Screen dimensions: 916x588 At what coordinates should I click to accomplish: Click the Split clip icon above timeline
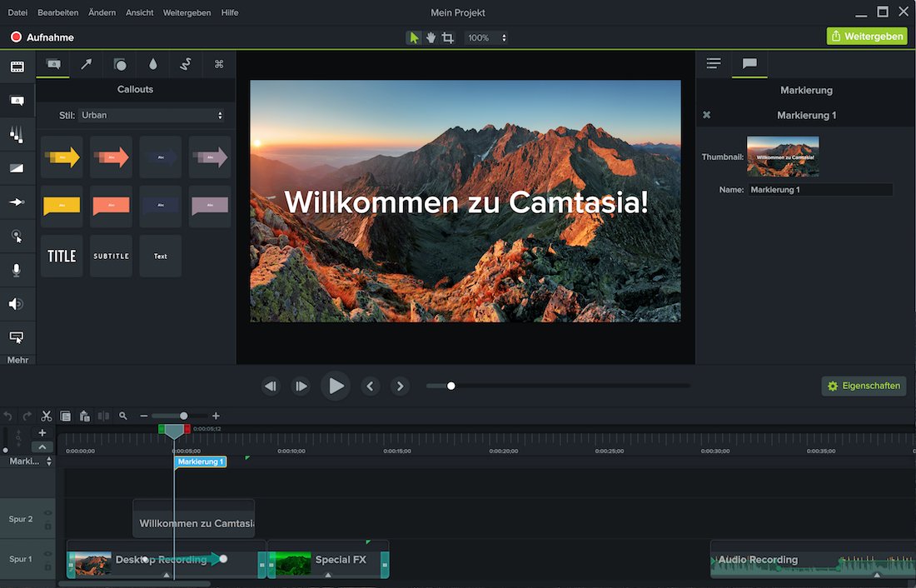(103, 416)
